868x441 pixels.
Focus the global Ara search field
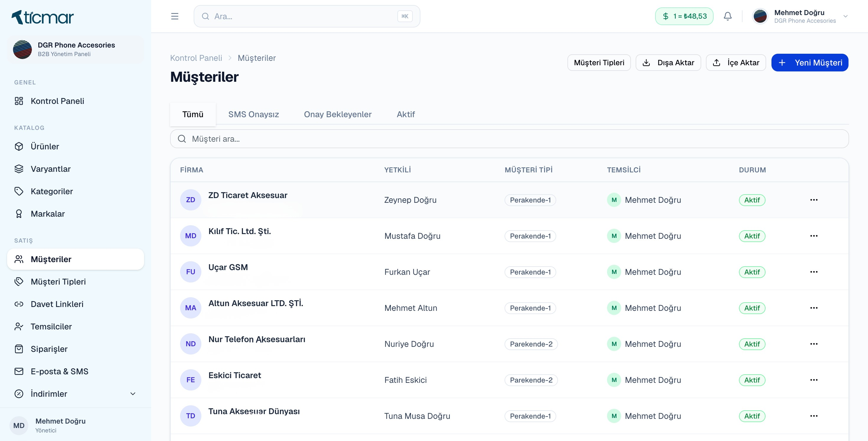pos(307,16)
